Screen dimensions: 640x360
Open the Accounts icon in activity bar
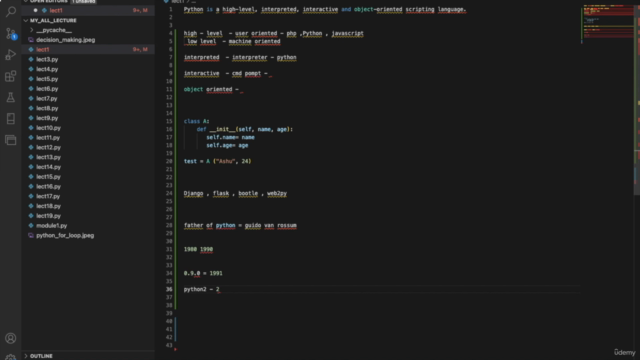coord(11,338)
